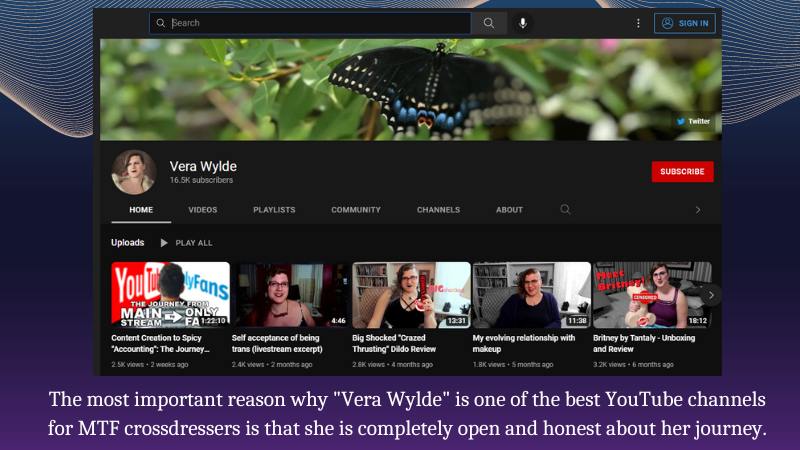Click the channel search magnifier icon
This screenshot has height=450, width=800.
pos(565,210)
